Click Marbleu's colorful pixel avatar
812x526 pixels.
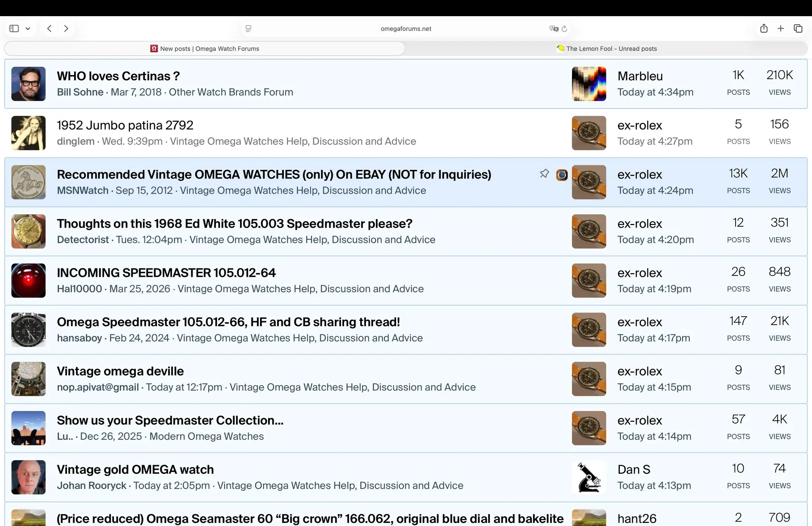(589, 84)
